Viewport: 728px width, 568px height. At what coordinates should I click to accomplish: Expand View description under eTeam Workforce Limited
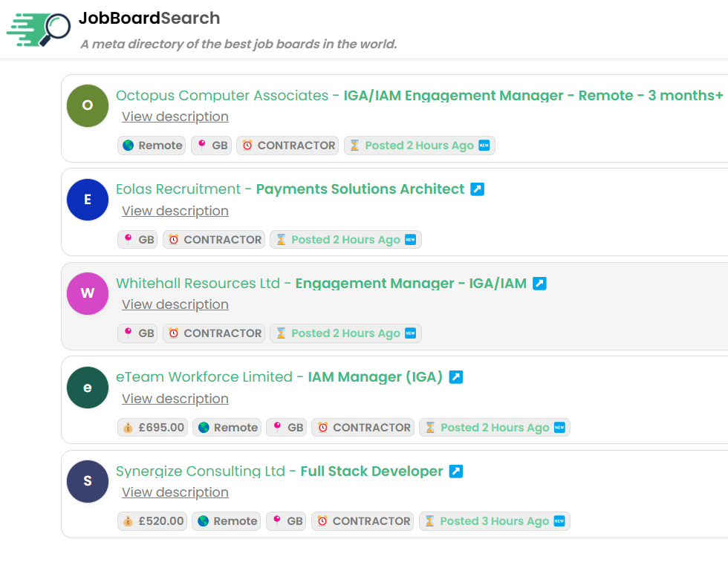[175, 399]
